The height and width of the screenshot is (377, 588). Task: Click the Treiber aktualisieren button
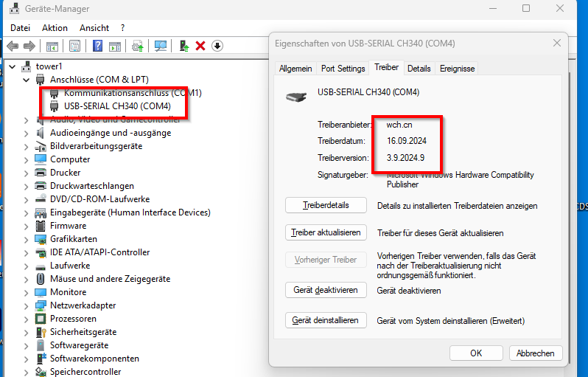click(325, 232)
